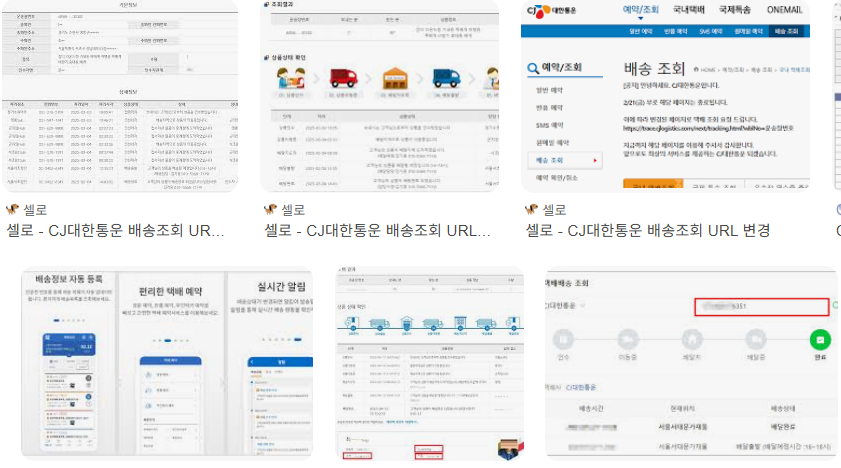841x468 pixels.
Task: Click 셀로 favicon above title ending 'UR...'
Action: 12,210
